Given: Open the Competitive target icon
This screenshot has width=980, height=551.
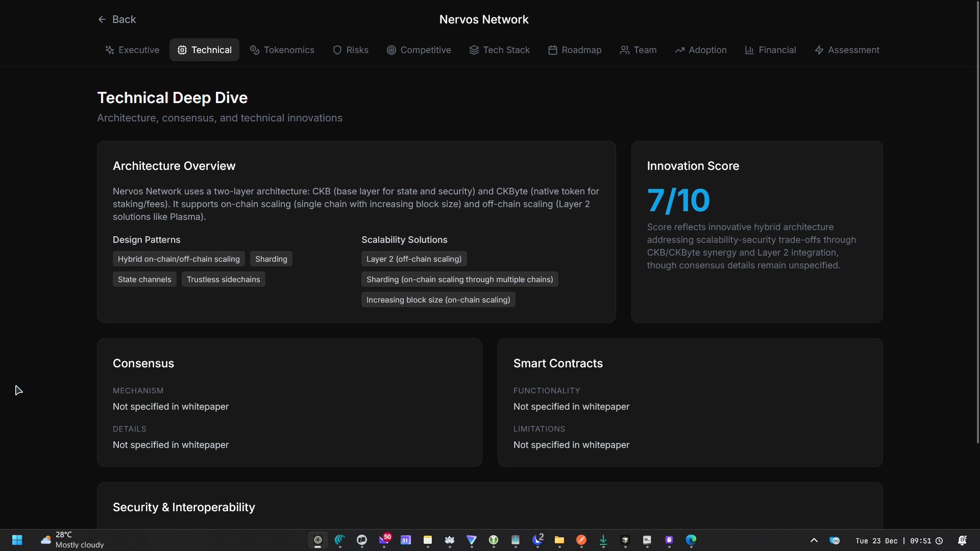Looking at the screenshot, I should pos(391,50).
